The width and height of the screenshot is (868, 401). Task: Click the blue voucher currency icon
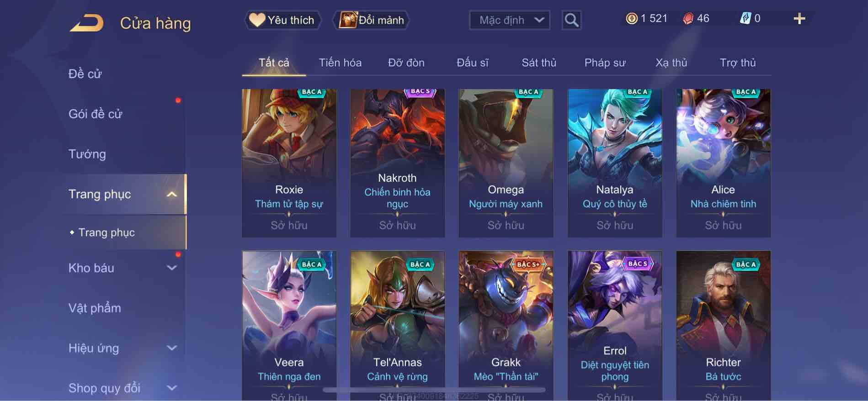(746, 19)
